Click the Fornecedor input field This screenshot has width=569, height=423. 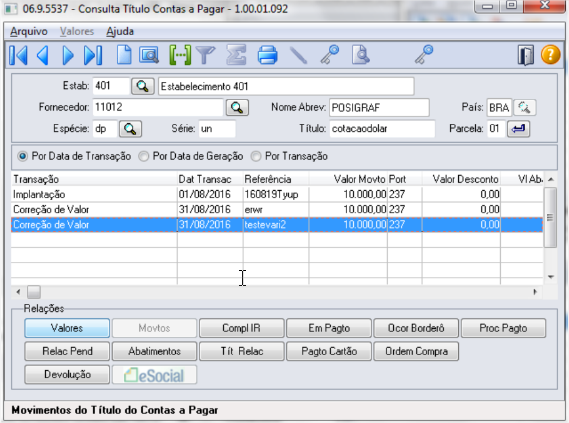(x=157, y=107)
